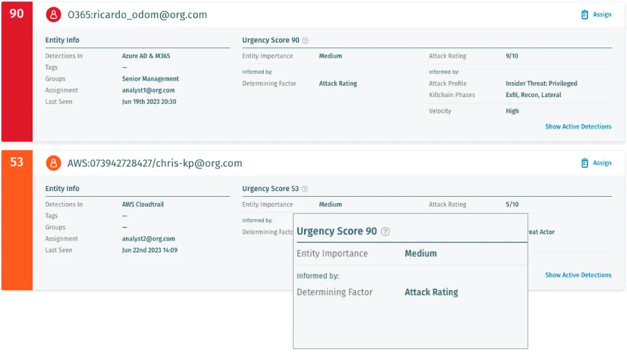The width and height of the screenshot is (627, 364).
Task: Click Assign for the O365 entity
Action: pos(601,14)
